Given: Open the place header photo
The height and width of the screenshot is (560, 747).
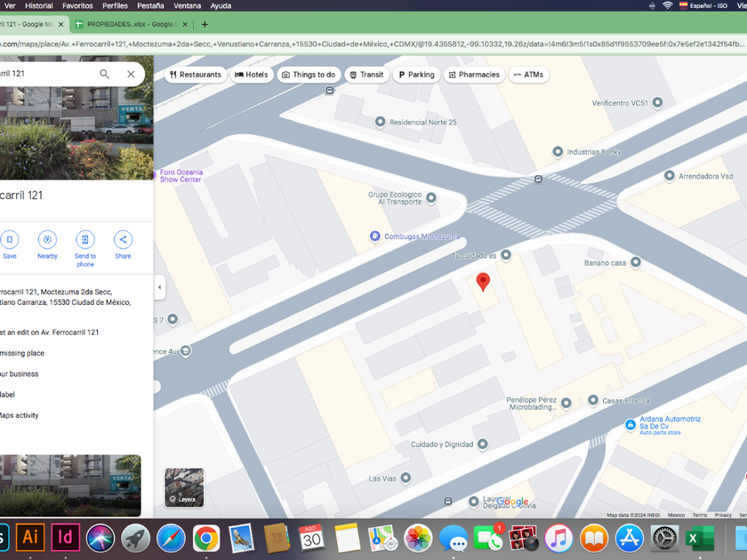Looking at the screenshot, I should coord(76,133).
